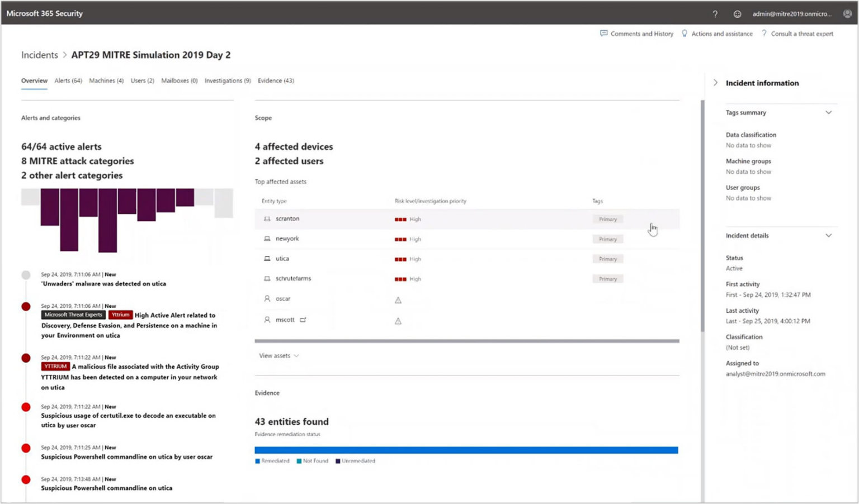Click the user icon beside oscar
The height and width of the screenshot is (504, 859).
click(267, 298)
